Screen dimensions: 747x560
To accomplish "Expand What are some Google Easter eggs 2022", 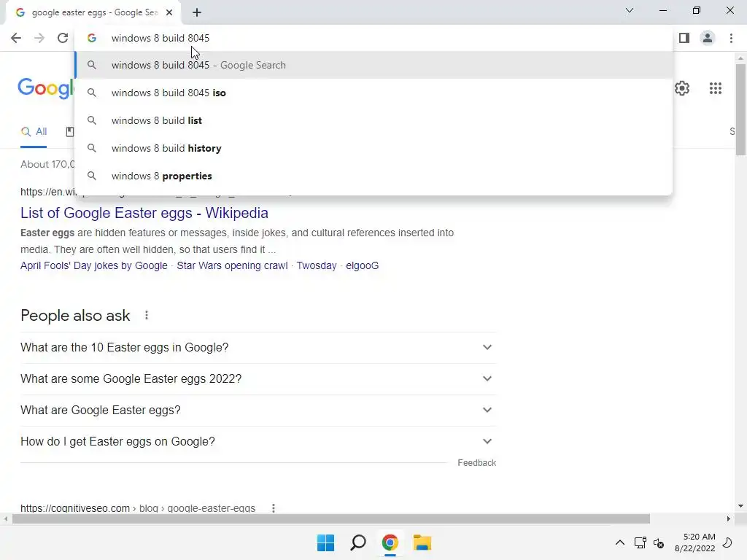I will pos(258,379).
